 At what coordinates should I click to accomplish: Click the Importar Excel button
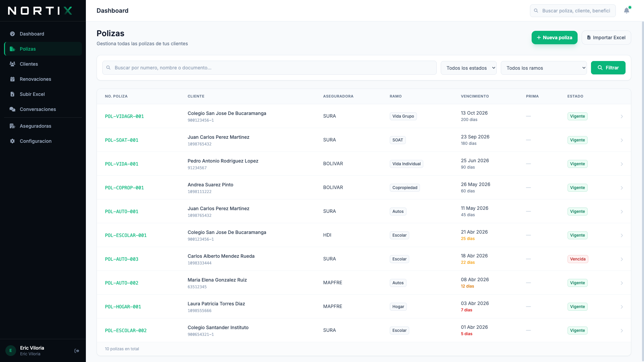(x=606, y=38)
